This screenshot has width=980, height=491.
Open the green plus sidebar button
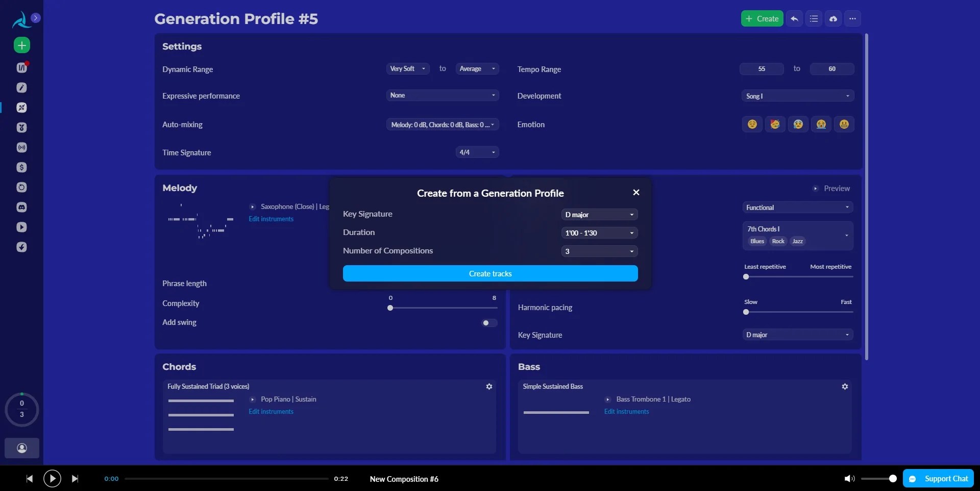[21, 45]
